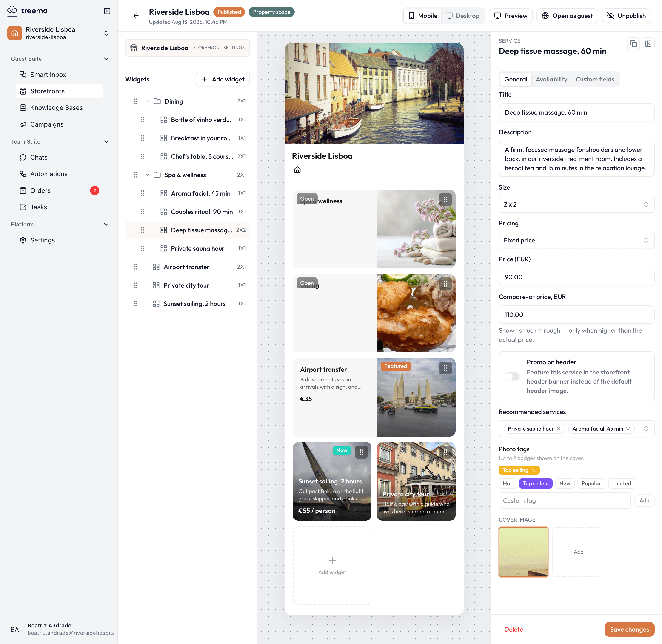
Task: Click Delete service
Action: point(514,629)
